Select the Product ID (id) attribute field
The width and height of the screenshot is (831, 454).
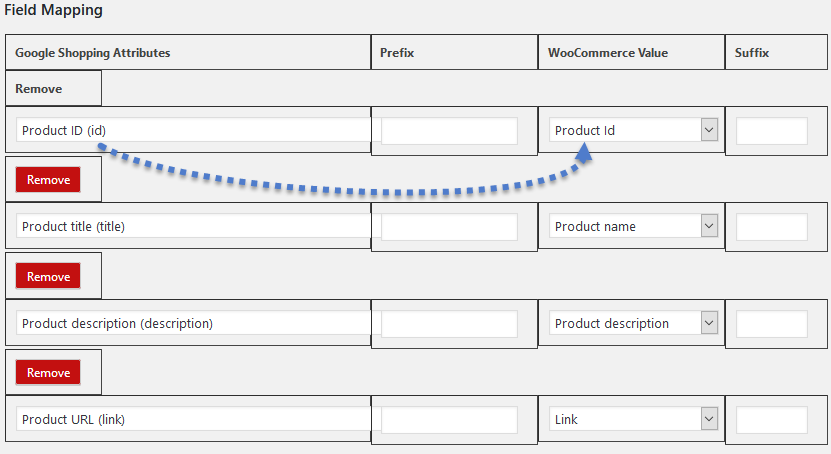[x=193, y=130]
